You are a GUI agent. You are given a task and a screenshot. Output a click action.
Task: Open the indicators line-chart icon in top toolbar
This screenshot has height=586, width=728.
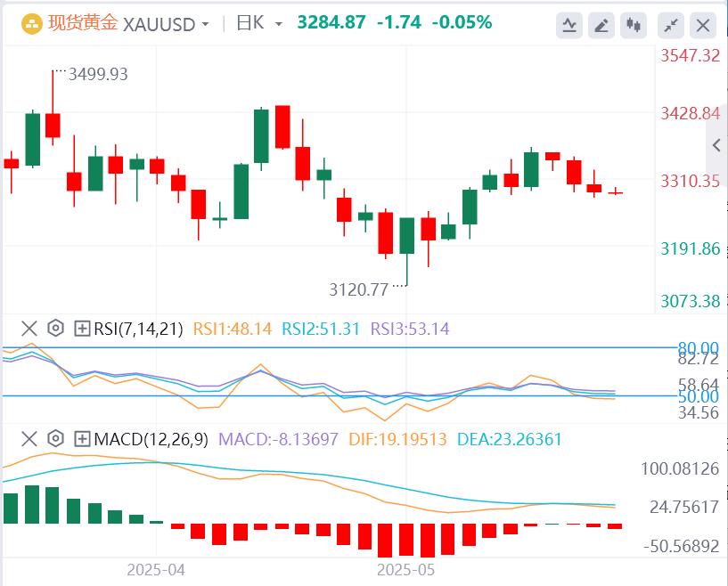pyautogui.click(x=569, y=25)
